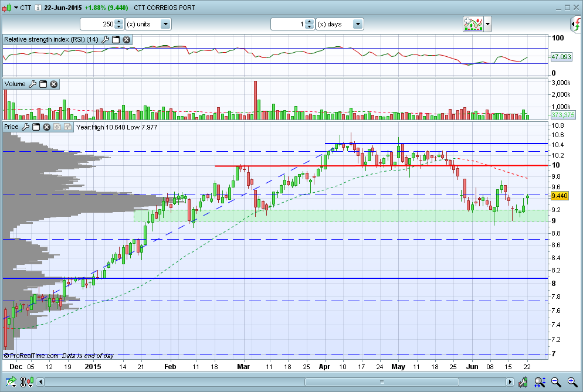This screenshot has height=392, width=583.
Task: Click the zoom in magnifier
Action: pyautogui.click(x=572, y=382)
